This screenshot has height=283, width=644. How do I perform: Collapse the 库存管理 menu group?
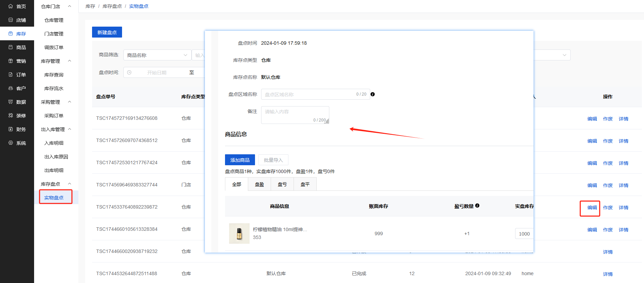pos(70,61)
